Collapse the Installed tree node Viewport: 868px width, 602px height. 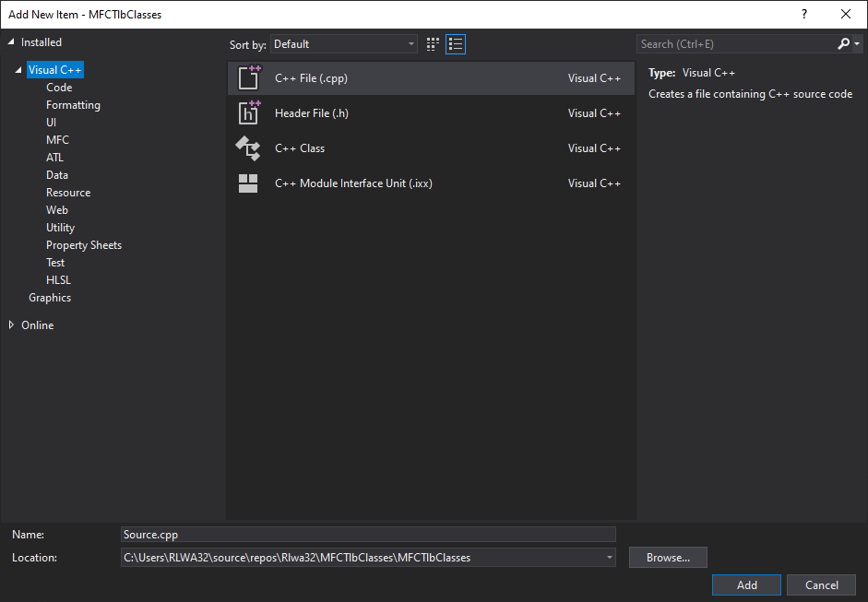click(x=10, y=42)
